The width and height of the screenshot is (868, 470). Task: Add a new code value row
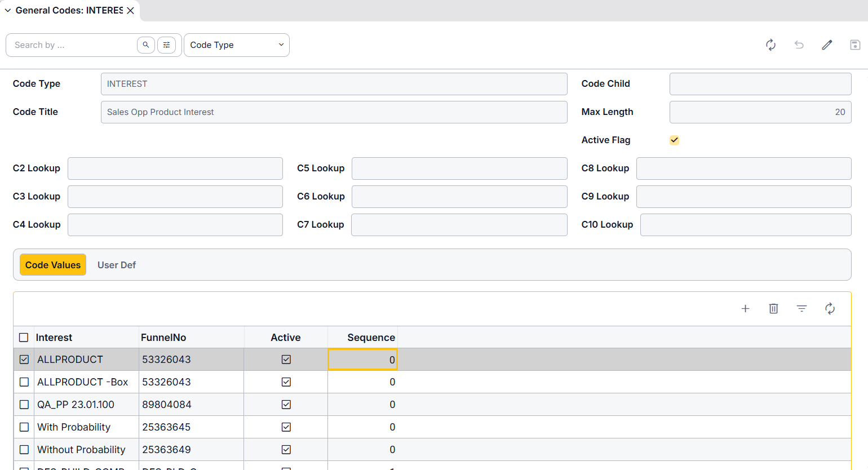[x=745, y=308]
